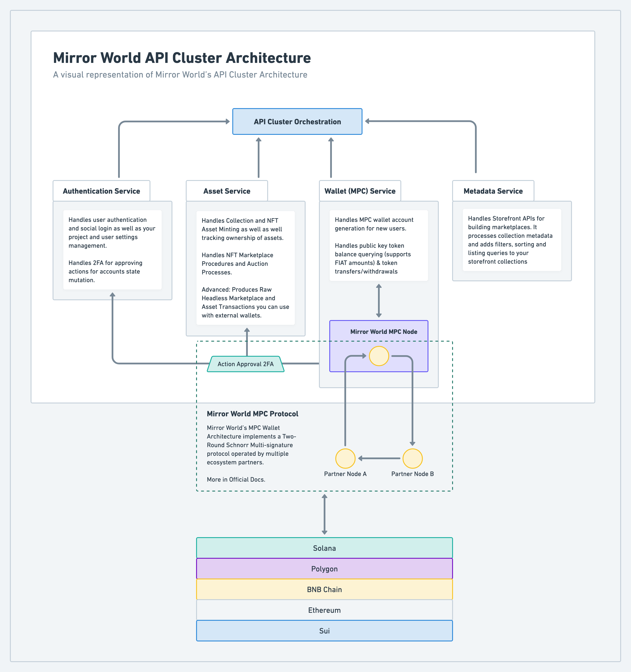Click the Storefront APIs description text

coord(510,240)
